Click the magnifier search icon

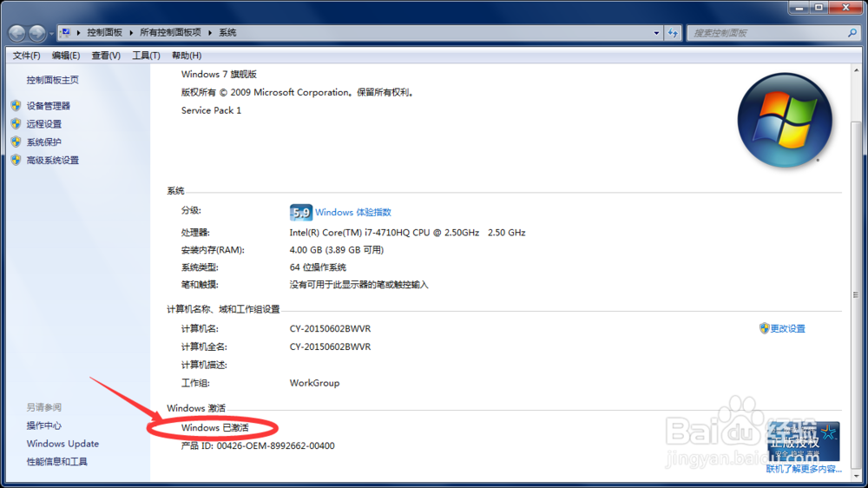(852, 33)
